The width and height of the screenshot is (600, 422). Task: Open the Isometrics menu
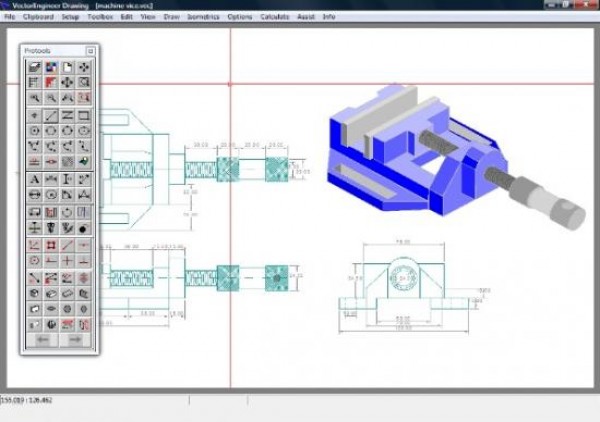[x=204, y=17]
